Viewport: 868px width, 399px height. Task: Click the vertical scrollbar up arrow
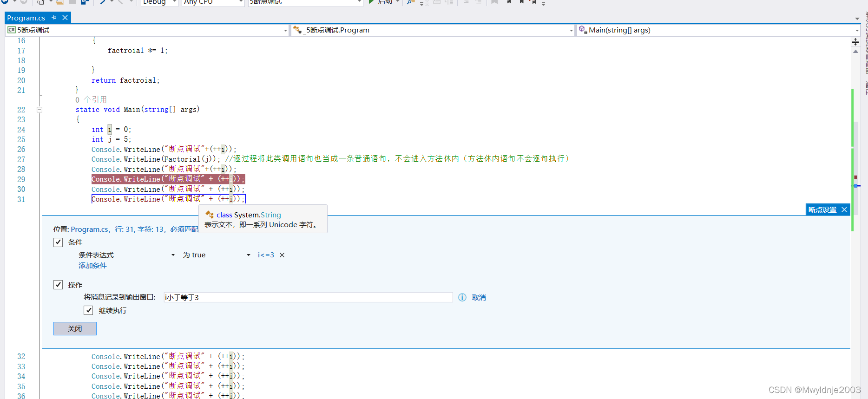point(855,52)
